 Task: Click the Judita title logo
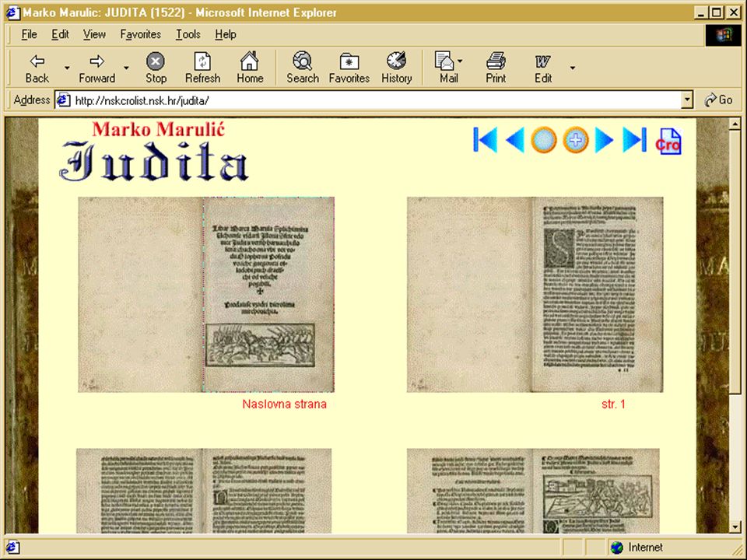[x=154, y=160]
